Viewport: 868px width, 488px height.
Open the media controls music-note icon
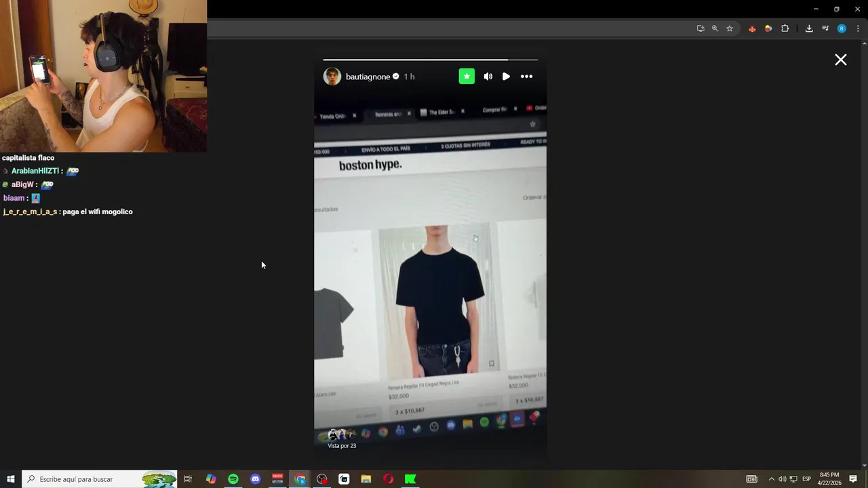click(825, 28)
